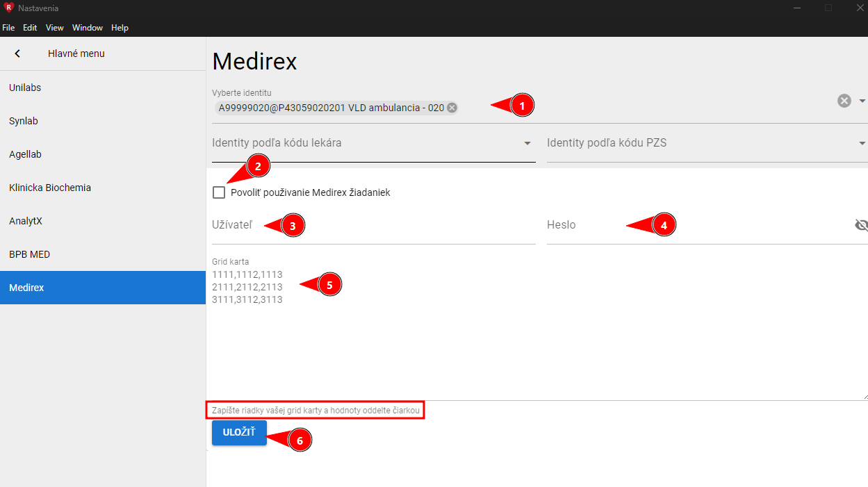Open Identity podľa kódu PZS dropdown
This screenshot has width=868, height=487.
click(707, 143)
